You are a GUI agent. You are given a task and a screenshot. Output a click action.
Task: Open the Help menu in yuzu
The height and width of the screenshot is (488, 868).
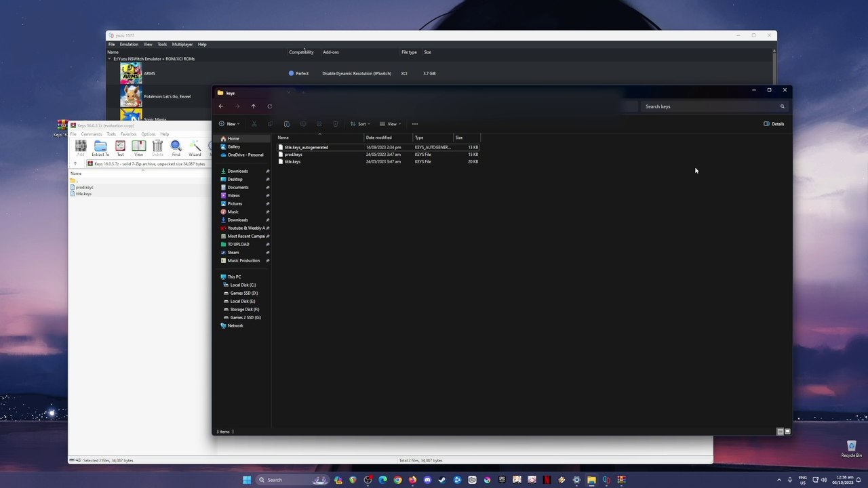[202, 44]
